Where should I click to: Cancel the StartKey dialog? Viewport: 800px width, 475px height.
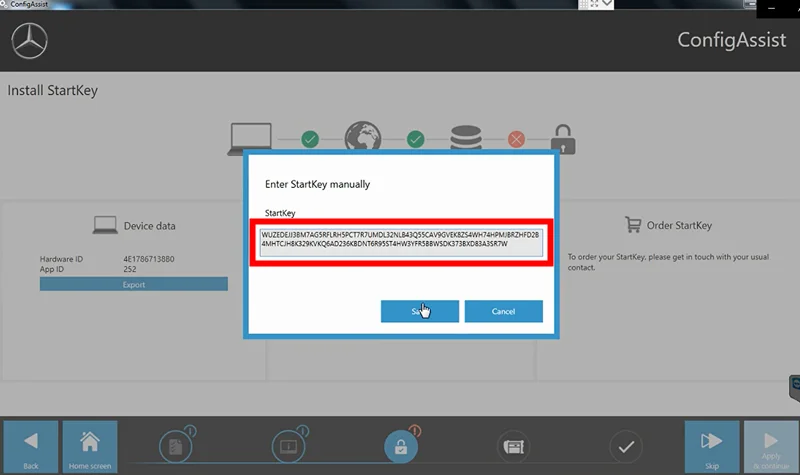click(504, 311)
